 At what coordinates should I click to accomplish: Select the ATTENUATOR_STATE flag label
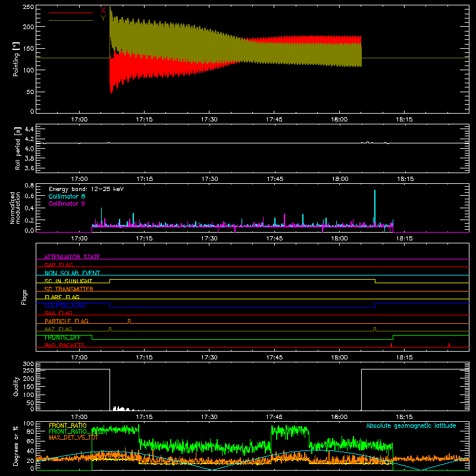72,257
